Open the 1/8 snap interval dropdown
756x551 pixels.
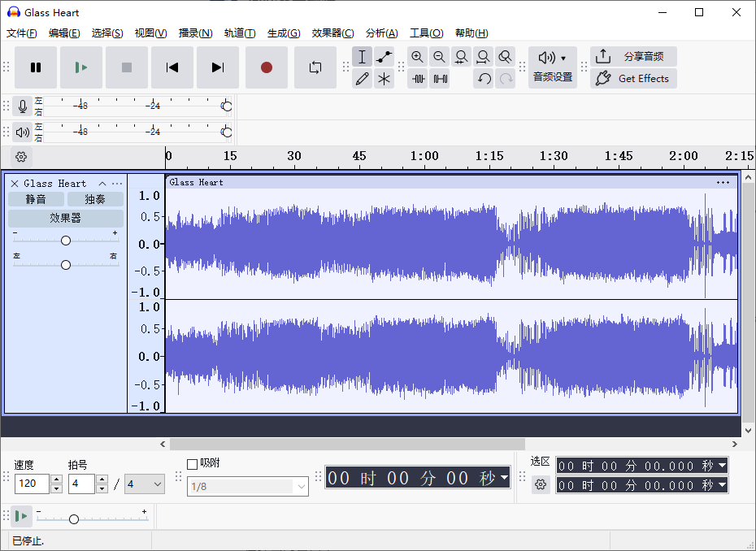[x=247, y=486]
